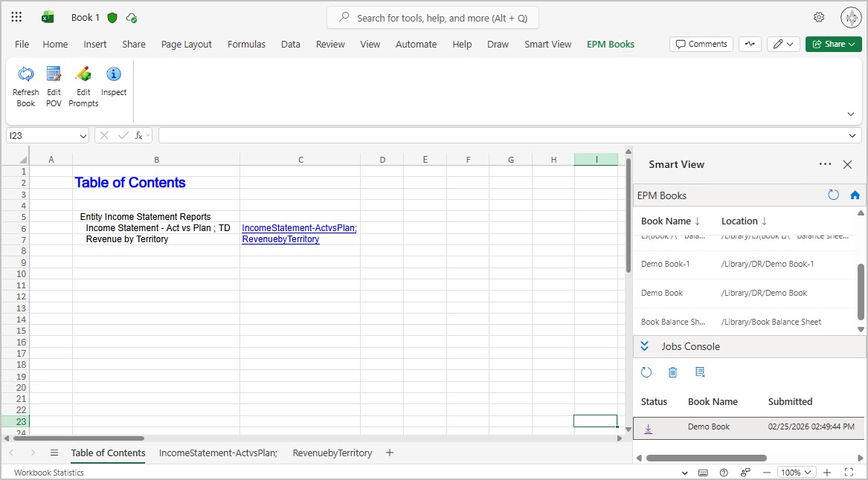This screenshot has width=868, height=480.
Task: Click the home icon in the EPM Books panel
Action: (854, 195)
